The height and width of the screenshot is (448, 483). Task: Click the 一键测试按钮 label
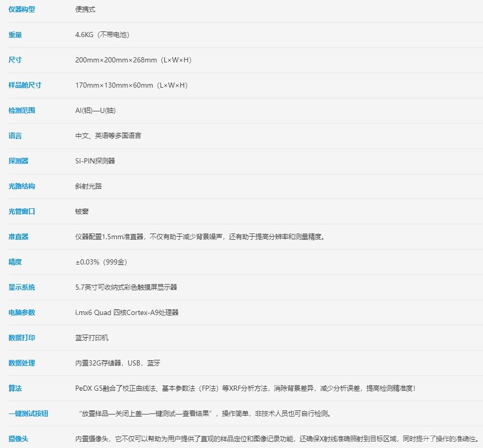[28, 414]
